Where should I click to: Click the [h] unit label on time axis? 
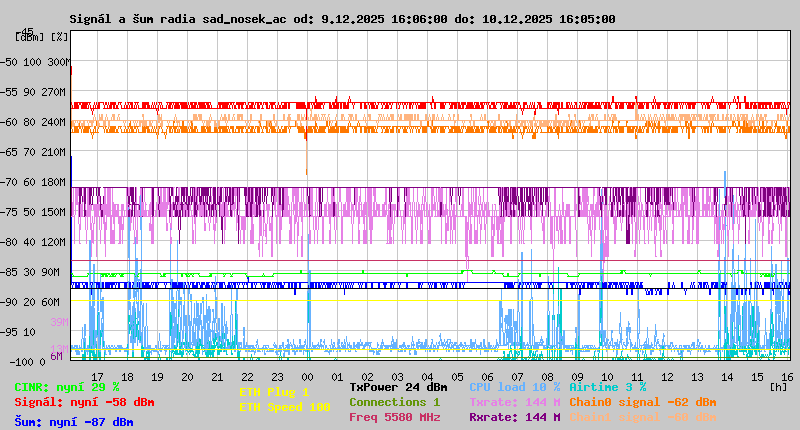click(778, 386)
